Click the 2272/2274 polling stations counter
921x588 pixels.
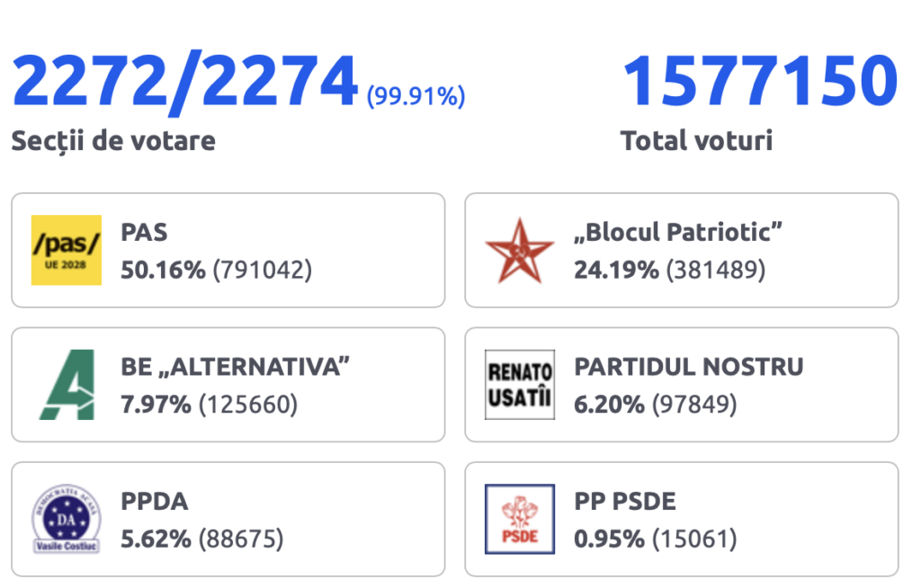click(x=184, y=81)
